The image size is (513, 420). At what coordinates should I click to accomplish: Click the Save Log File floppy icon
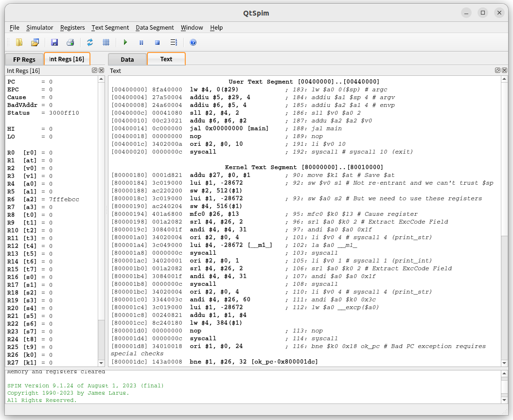[54, 42]
